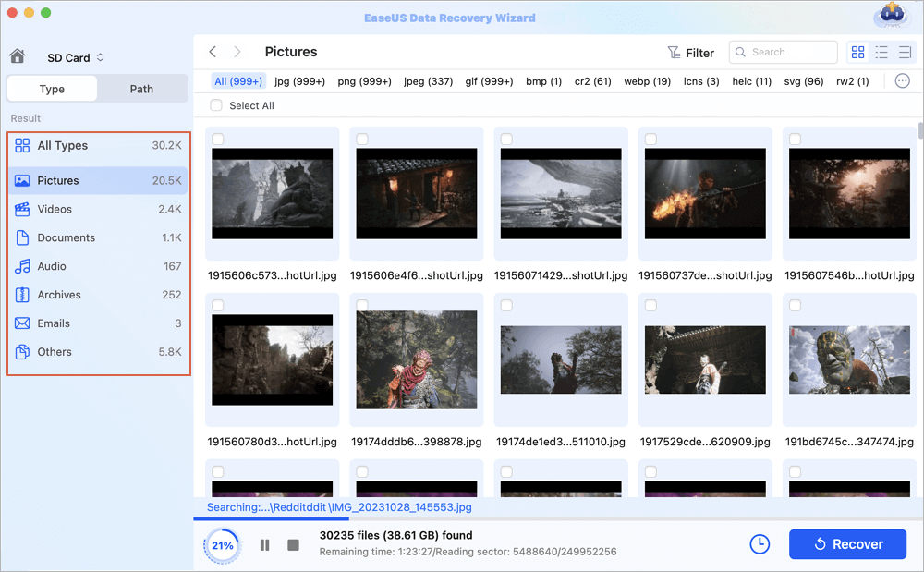Click the Recover button
This screenshot has height=572, width=924.
[847, 544]
